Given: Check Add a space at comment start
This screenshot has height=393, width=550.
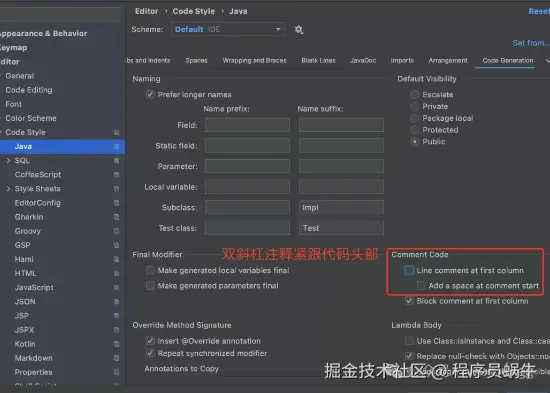Looking at the screenshot, I should click(421, 286).
